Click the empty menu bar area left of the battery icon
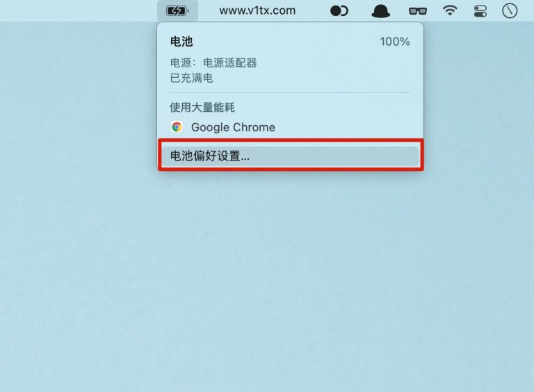The height and width of the screenshot is (392, 534). coord(79,11)
